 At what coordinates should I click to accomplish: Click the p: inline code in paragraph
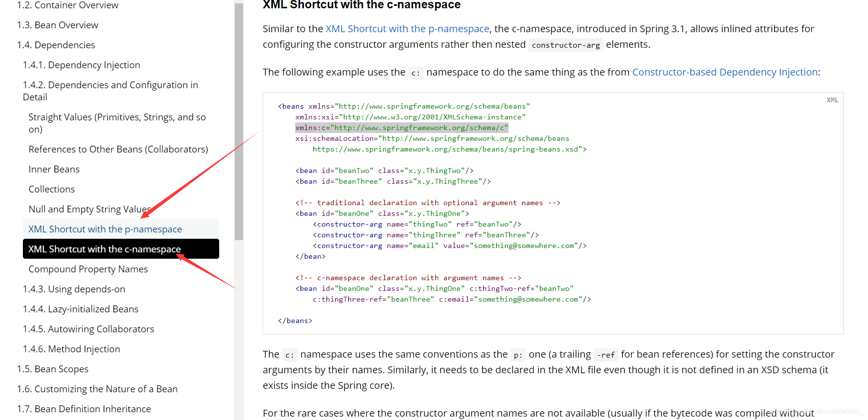tap(518, 355)
